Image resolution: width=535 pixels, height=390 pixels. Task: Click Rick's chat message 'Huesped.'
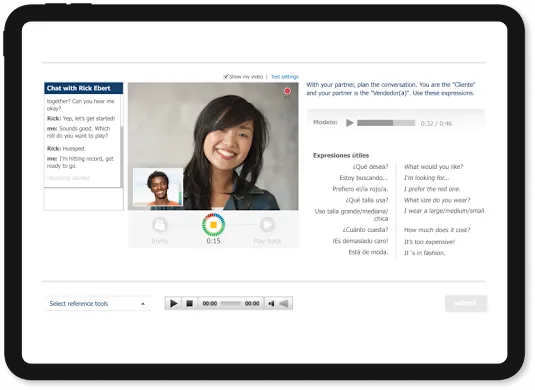[66, 149]
